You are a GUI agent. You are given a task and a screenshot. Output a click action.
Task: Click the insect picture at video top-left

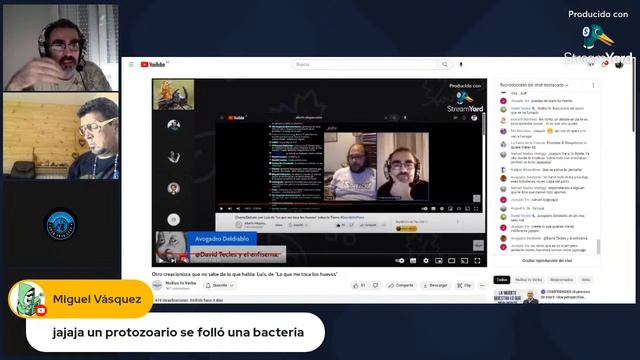[173, 94]
